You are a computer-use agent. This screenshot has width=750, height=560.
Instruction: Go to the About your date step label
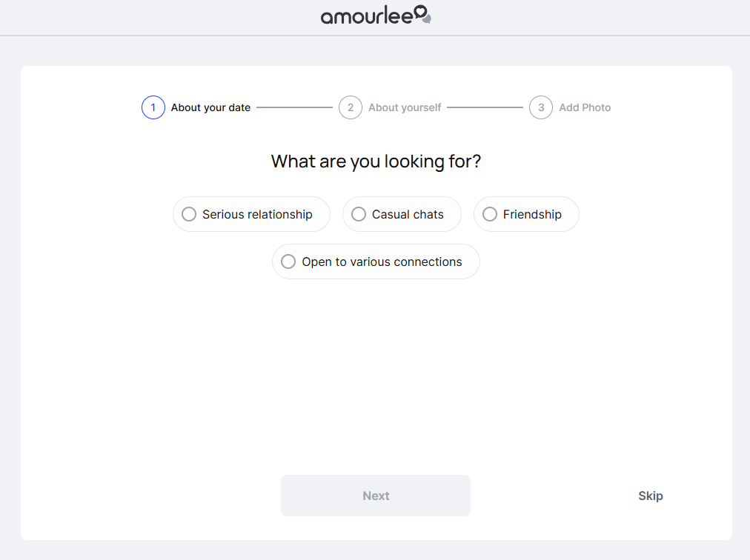210,107
